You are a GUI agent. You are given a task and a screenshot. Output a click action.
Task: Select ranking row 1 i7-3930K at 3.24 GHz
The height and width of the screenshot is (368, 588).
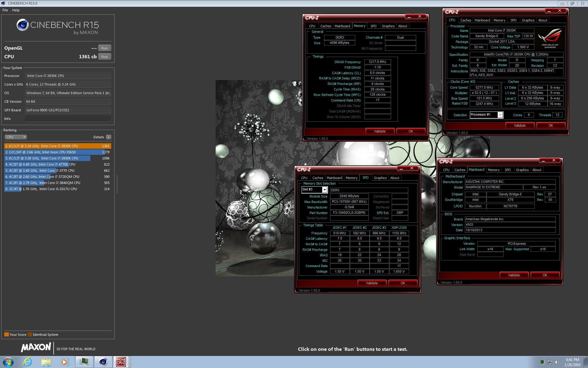(58, 146)
